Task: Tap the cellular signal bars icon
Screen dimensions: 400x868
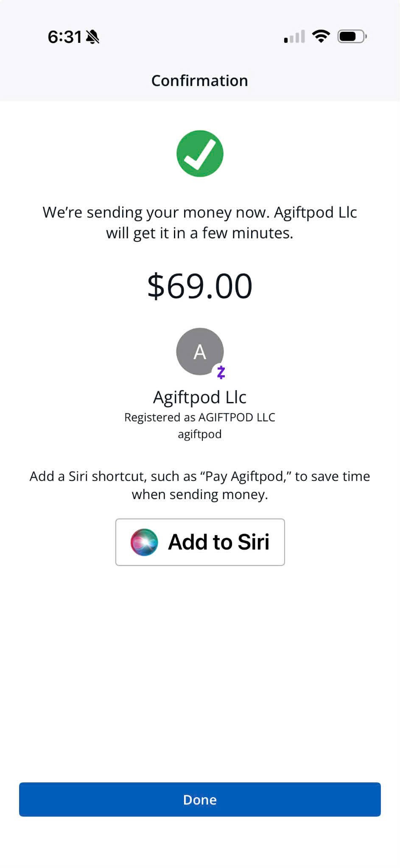Action: [x=294, y=37]
